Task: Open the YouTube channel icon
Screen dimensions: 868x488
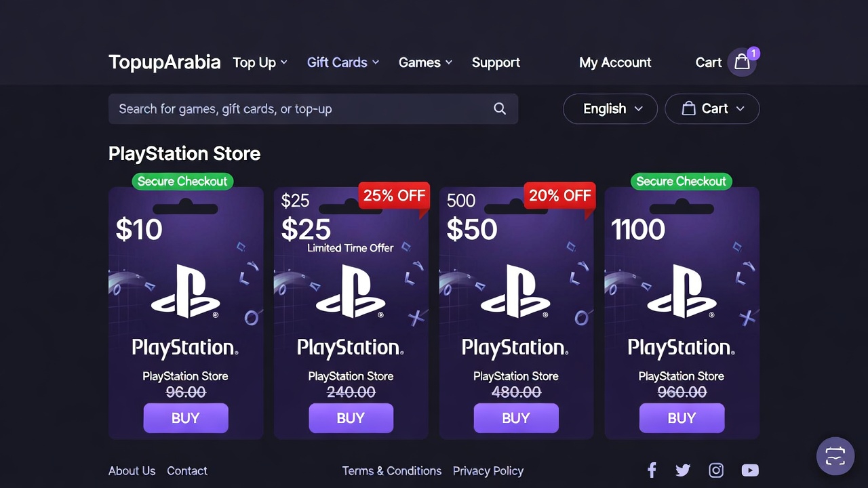Action: (750, 470)
